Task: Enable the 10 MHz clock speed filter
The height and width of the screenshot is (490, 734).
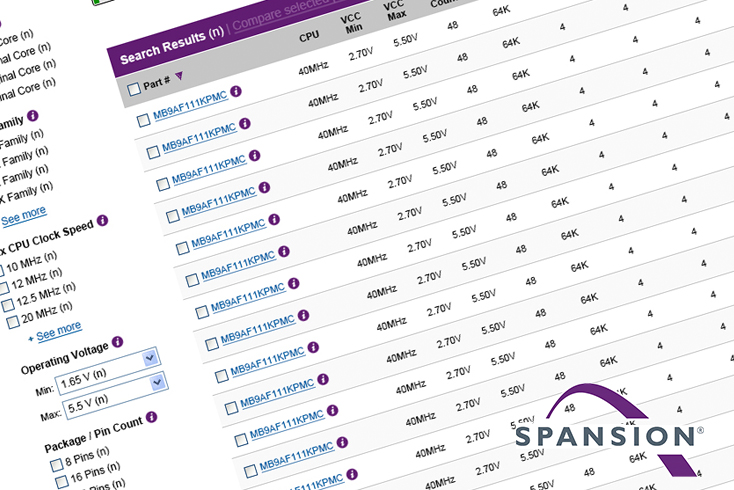Action: coord(0,271)
